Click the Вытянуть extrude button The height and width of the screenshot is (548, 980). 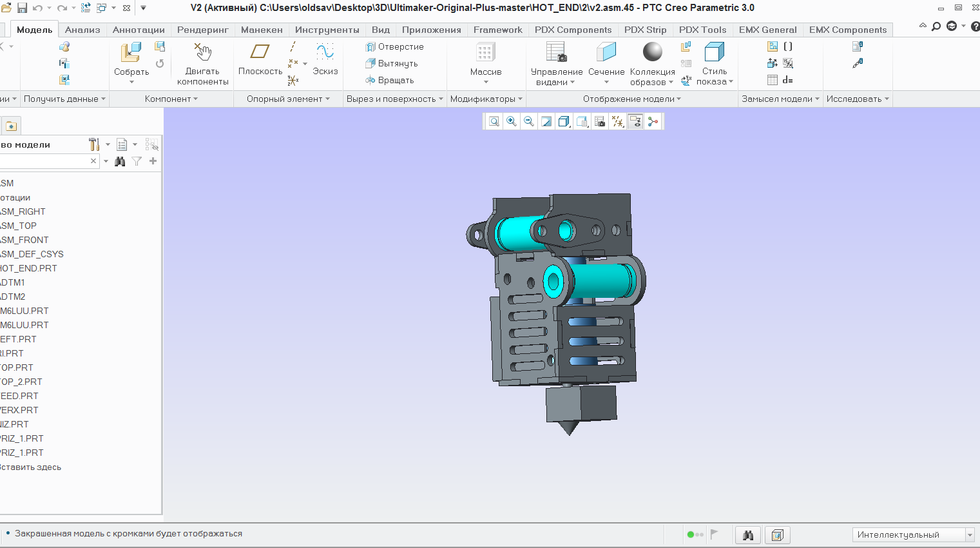(392, 63)
